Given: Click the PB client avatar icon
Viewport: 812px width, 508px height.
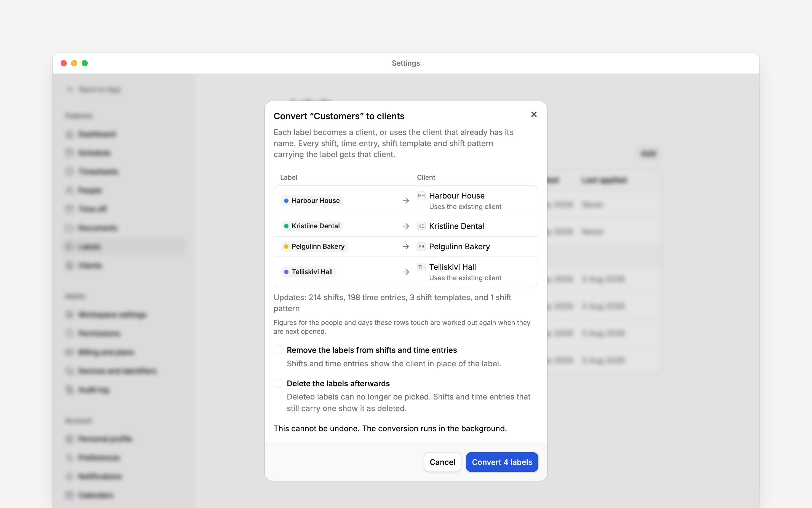Looking at the screenshot, I should pyautogui.click(x=421, y=247).
